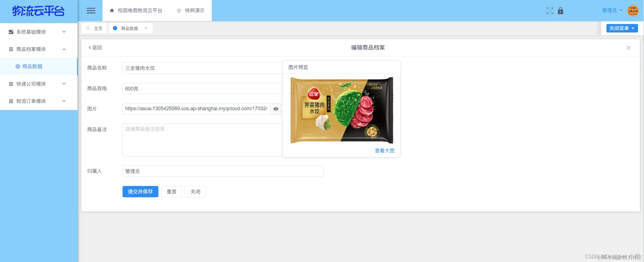Expand the 系统基础模块 section

64,32
